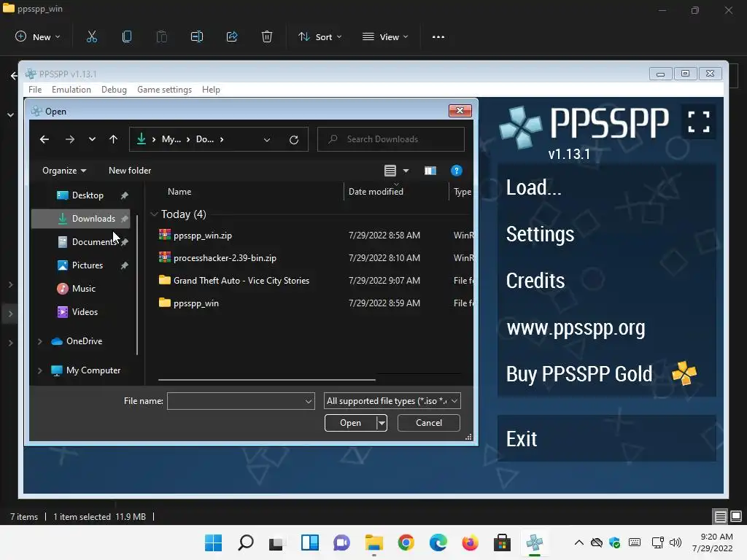The image size is (747, 560).
Task: Click the Cut icon in Explorer toolbar
Action: click(x=92, y=36)
